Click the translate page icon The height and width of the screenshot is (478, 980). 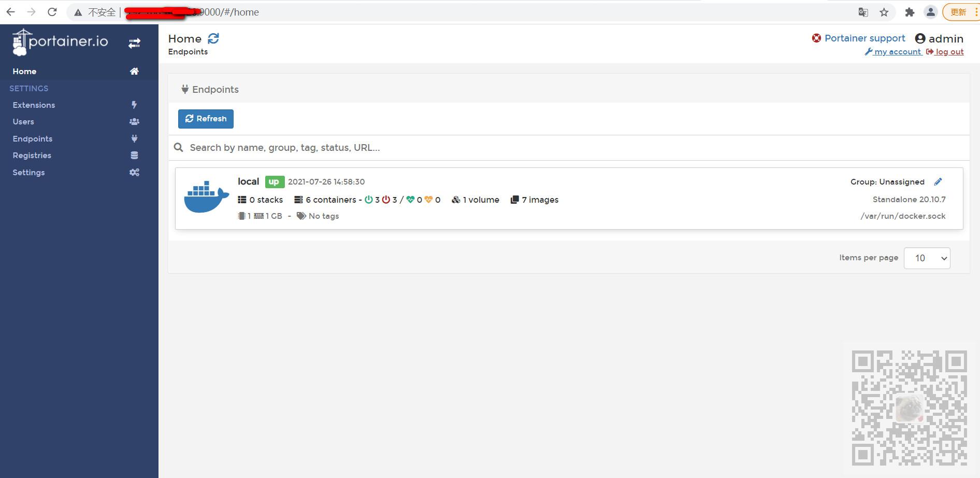tap(863, 12)
